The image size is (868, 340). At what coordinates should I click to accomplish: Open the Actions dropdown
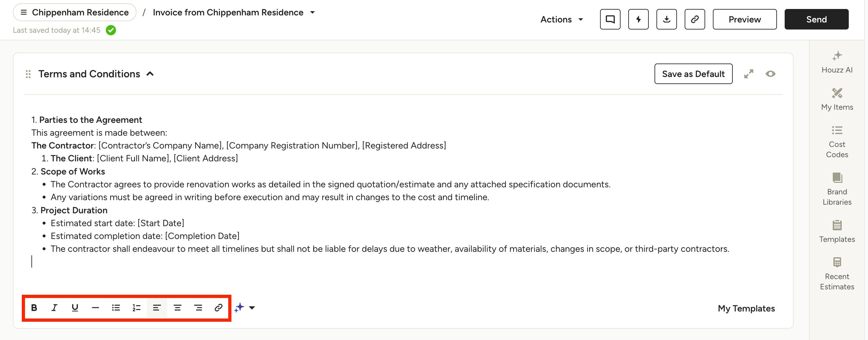(x=562, y=19)
